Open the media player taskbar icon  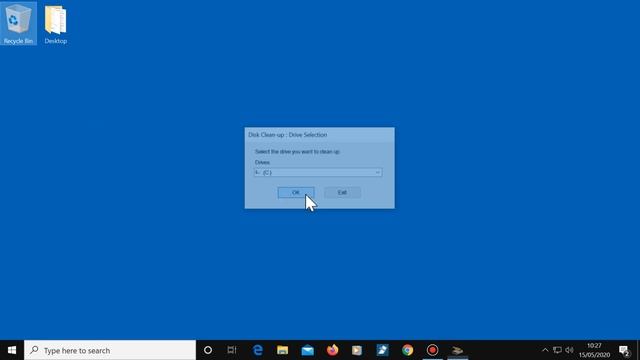(357, 350)
